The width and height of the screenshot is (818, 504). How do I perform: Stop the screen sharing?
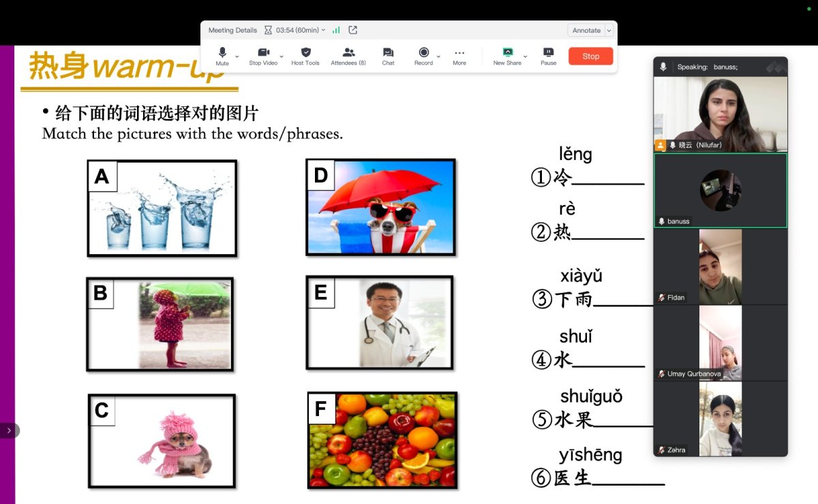[591, 57]
